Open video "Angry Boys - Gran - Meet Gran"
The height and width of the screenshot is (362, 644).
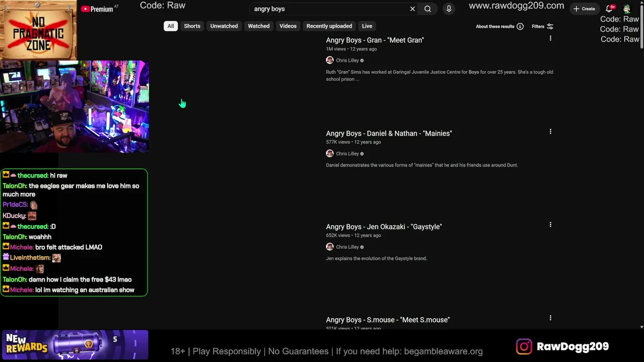pos(375,40)
